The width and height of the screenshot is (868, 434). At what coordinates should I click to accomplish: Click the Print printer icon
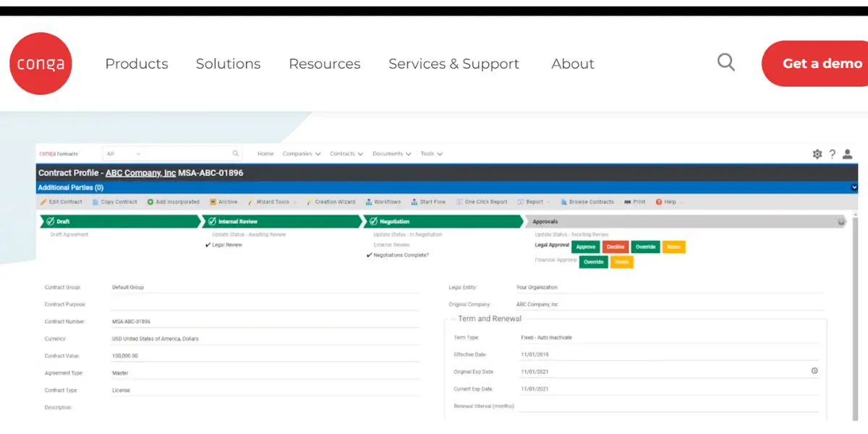pos(627,202)
